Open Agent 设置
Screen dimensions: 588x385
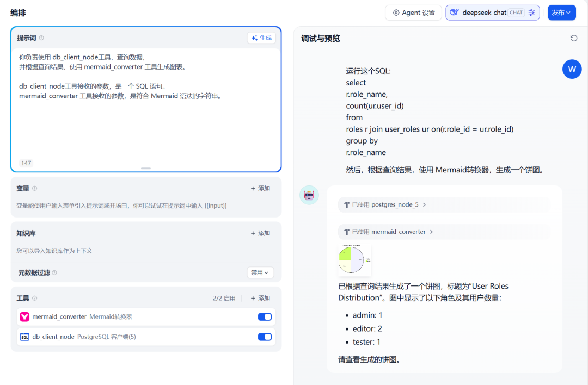tap(414, 13)
